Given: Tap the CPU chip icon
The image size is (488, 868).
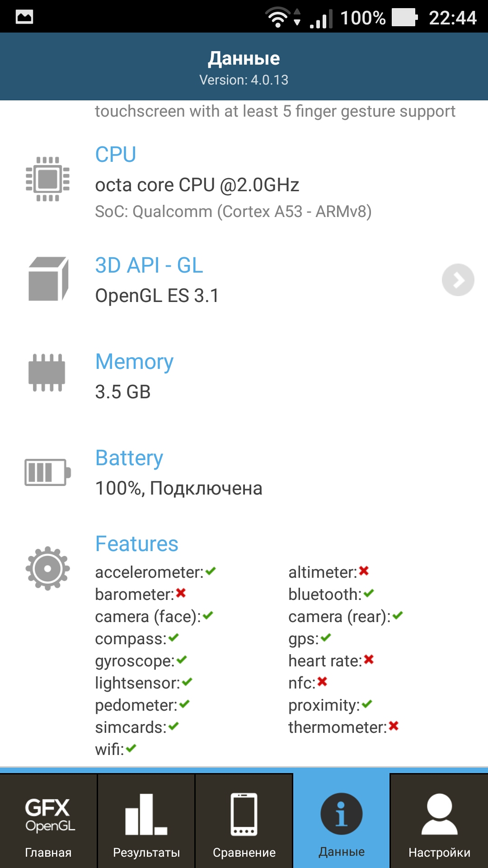Looking at the screenshot, I should (48, 179).
